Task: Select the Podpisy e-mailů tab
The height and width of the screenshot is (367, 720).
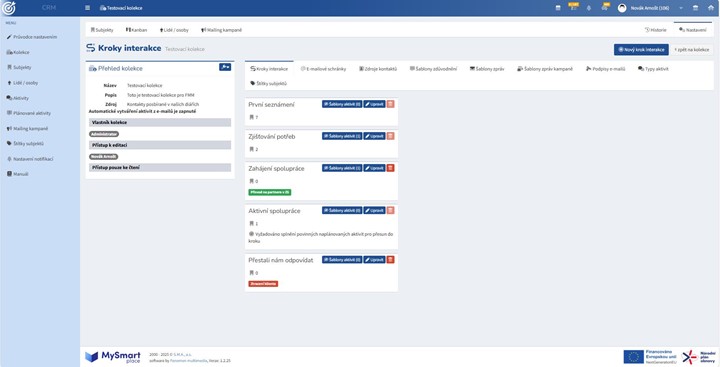Action: (606, 69)
